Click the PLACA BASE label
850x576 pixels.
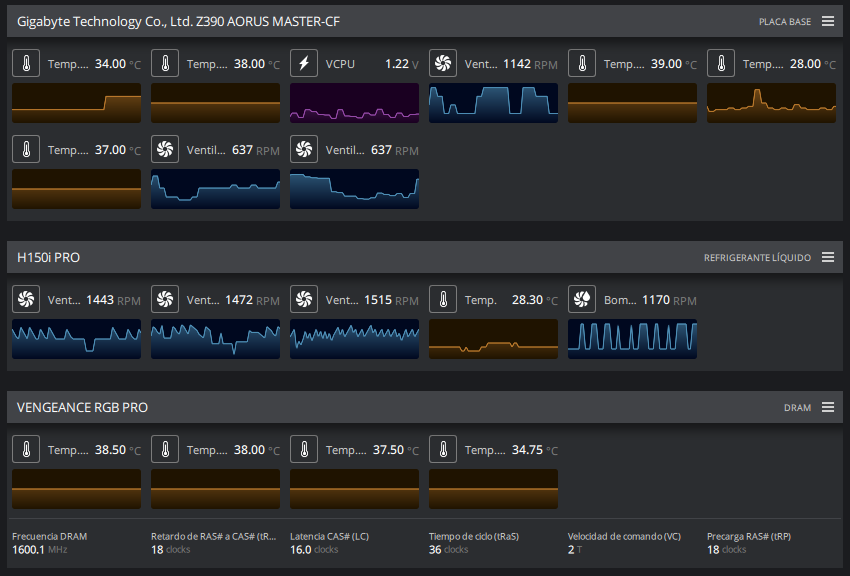[x=785, y=22]
